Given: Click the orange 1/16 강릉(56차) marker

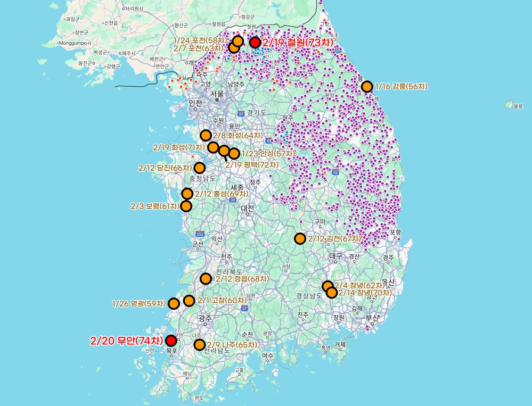Looking at the screenshot, I should coord(367,87).
